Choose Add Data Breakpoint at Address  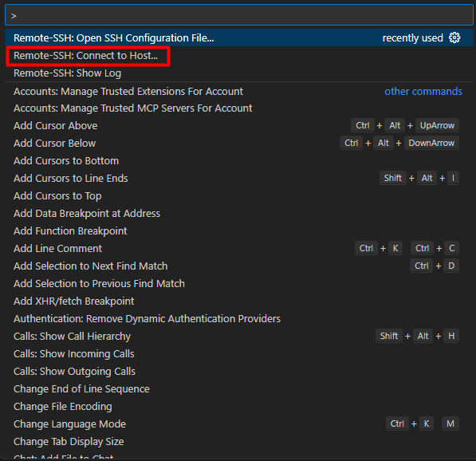(239, 214)
